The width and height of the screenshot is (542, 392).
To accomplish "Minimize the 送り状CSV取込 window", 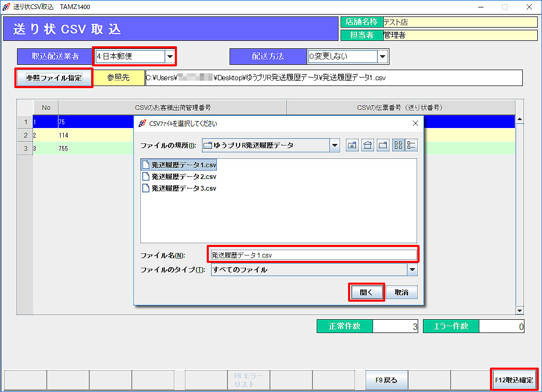I will [481, 7].
